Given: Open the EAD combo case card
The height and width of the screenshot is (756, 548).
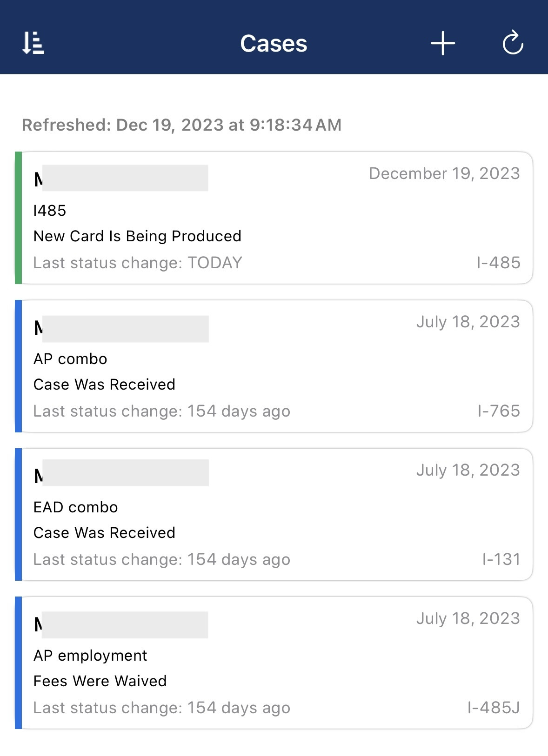Looking at the screenshot, I should point(274,514).
